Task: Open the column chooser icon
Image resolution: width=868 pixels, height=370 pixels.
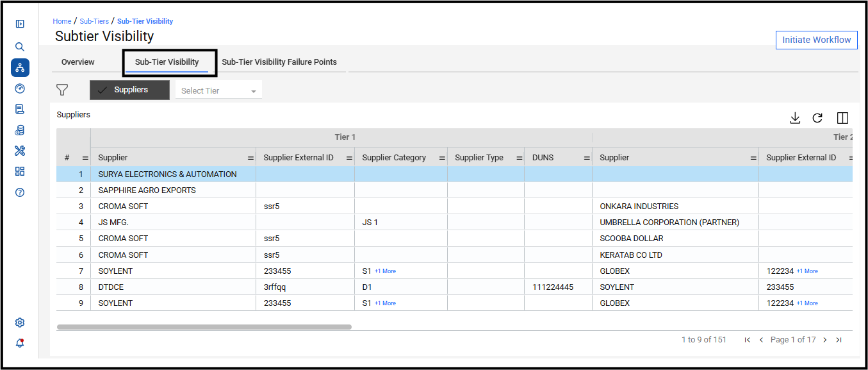Action: coord(843,118)
